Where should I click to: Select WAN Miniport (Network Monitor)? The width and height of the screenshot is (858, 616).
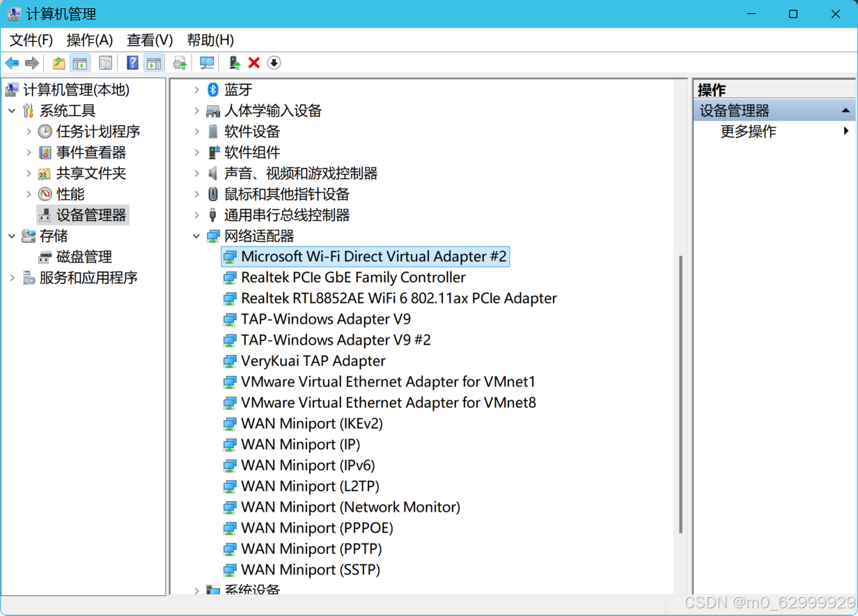(351, 507)
